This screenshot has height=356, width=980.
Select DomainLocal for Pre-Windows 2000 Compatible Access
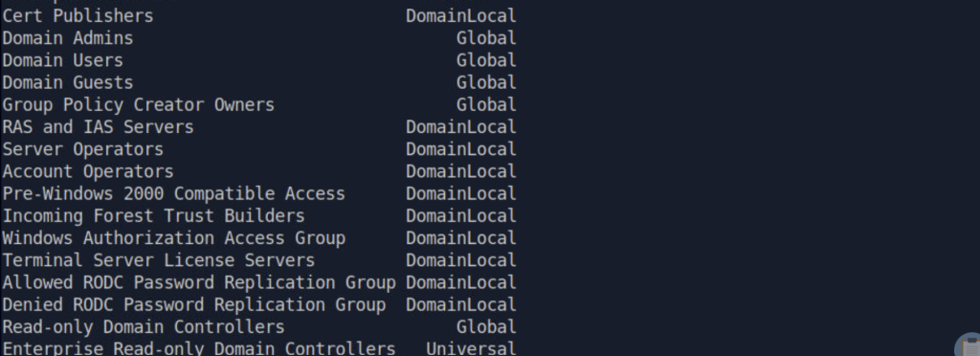[461, 193]
